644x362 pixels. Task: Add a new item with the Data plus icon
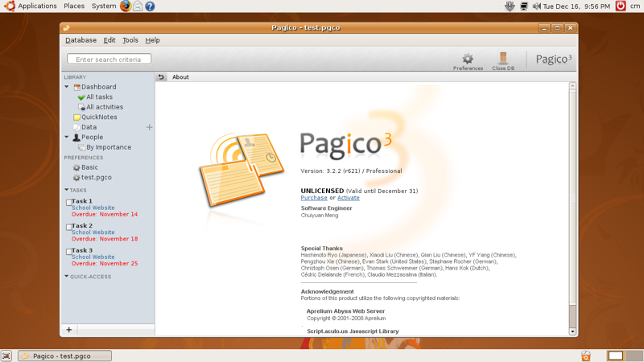150,127
